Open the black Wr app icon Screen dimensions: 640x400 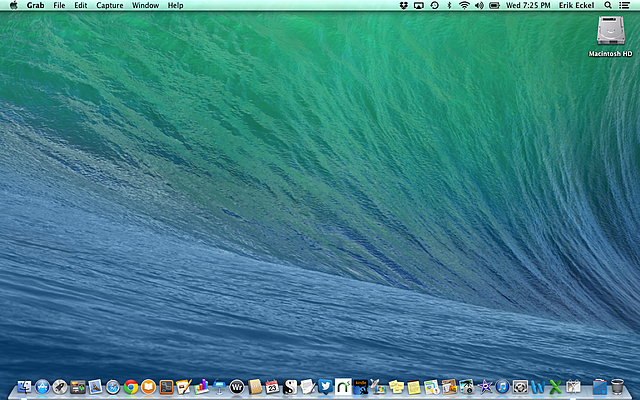point(237,386)
